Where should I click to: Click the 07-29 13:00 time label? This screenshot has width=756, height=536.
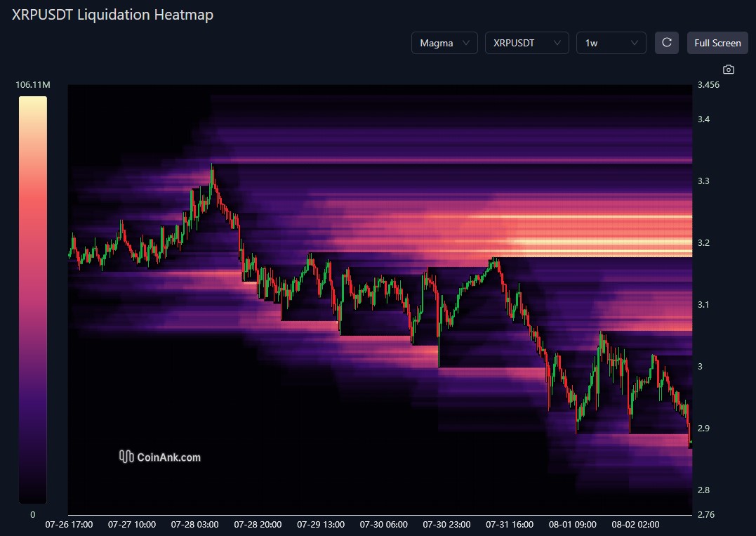[x=321, y=525]
